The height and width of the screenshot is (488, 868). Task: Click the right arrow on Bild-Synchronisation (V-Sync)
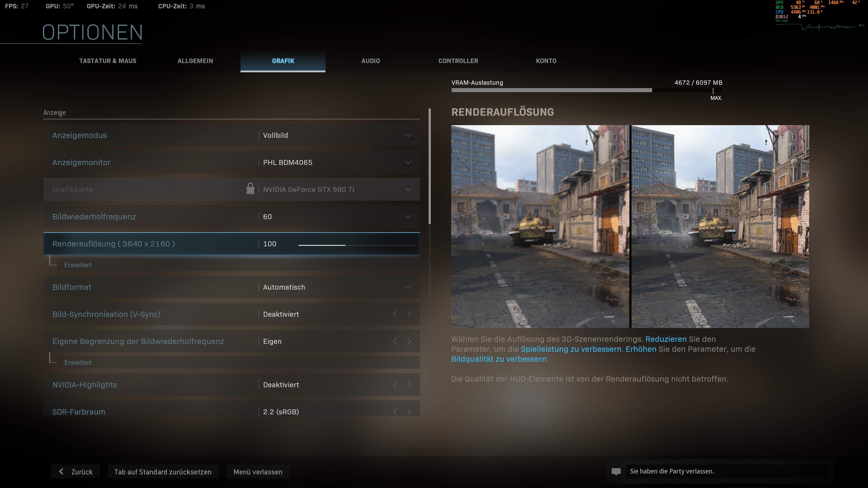(409, 314)
